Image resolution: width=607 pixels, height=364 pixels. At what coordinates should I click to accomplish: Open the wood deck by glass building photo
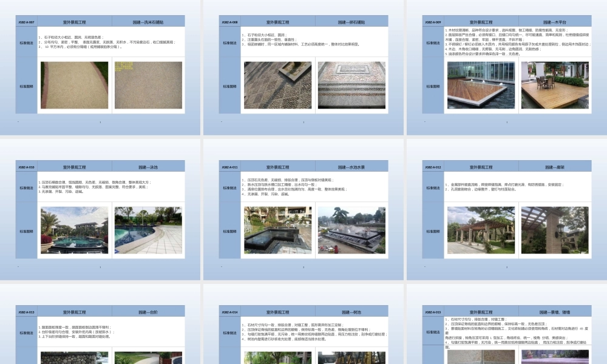481,85
